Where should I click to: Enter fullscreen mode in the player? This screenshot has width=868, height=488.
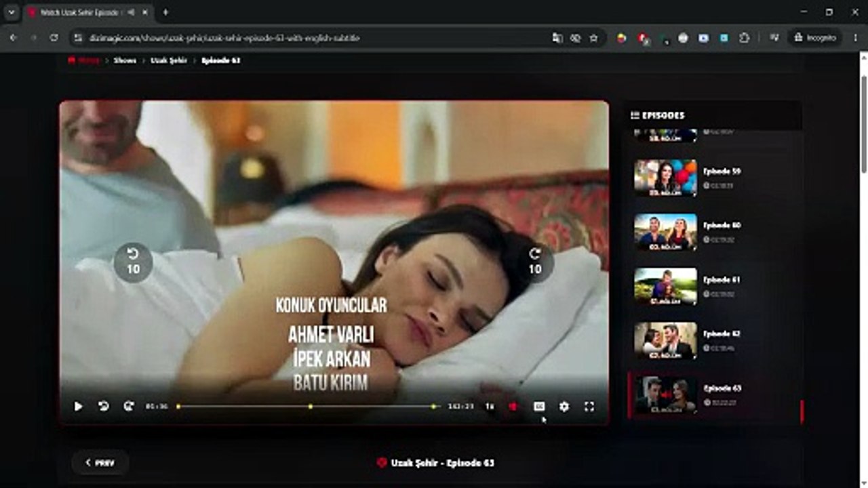coord(589,407)
